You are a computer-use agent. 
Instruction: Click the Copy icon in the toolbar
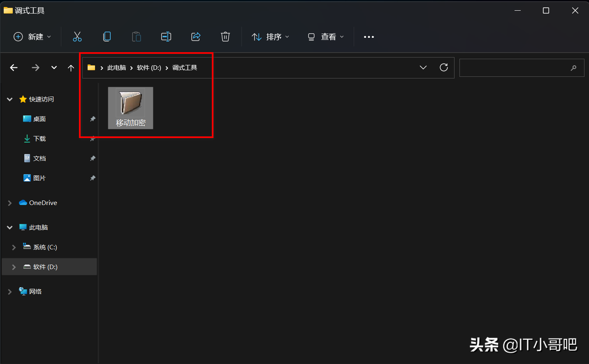(x=107, y=37)
